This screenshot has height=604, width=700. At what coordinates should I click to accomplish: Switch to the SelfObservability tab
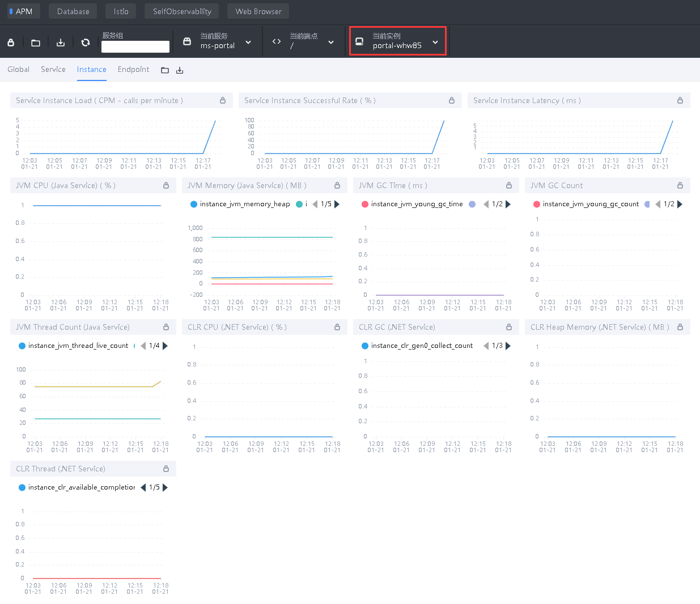pyautogui.click(x=182, y=11)
